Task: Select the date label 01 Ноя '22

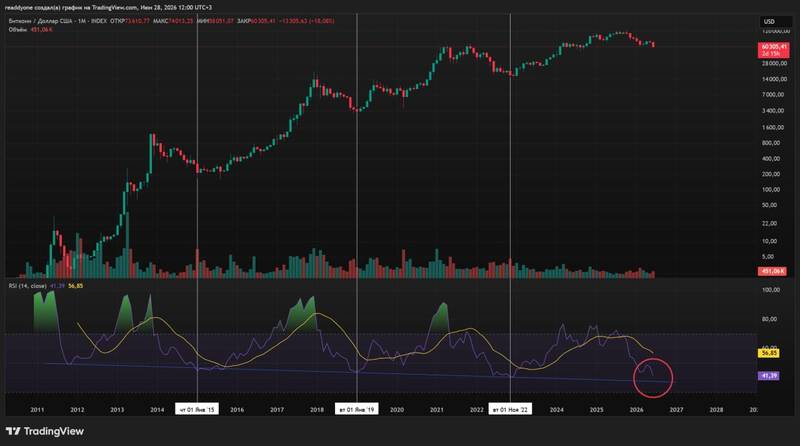Action: (x=510, y=409)
